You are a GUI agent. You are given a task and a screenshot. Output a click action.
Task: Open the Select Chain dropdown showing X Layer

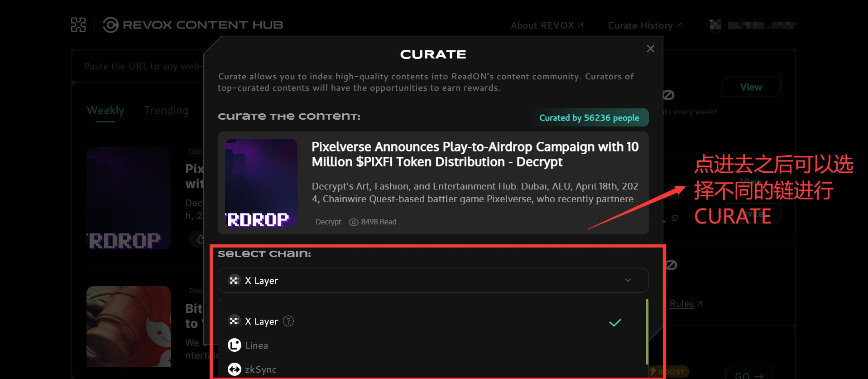pyautogui.click(x=433, y=281)
